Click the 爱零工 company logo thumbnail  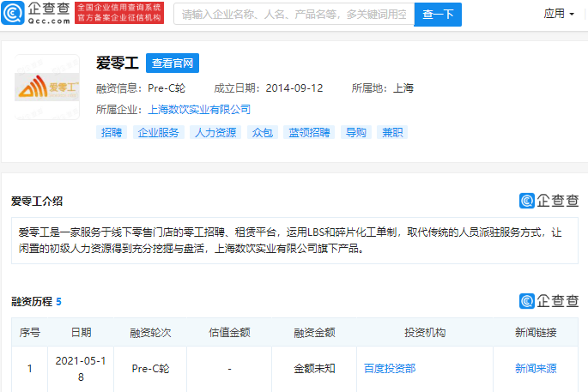click(47, 87)
